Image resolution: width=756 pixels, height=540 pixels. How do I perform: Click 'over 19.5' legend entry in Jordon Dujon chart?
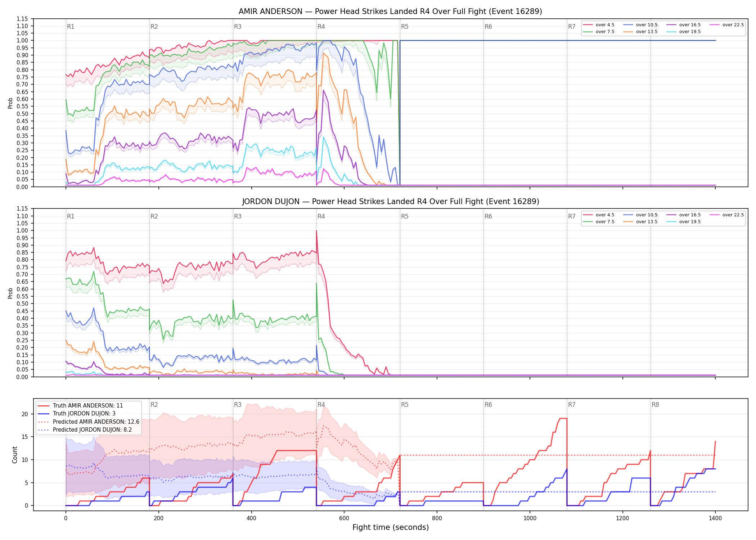[684, 222]
